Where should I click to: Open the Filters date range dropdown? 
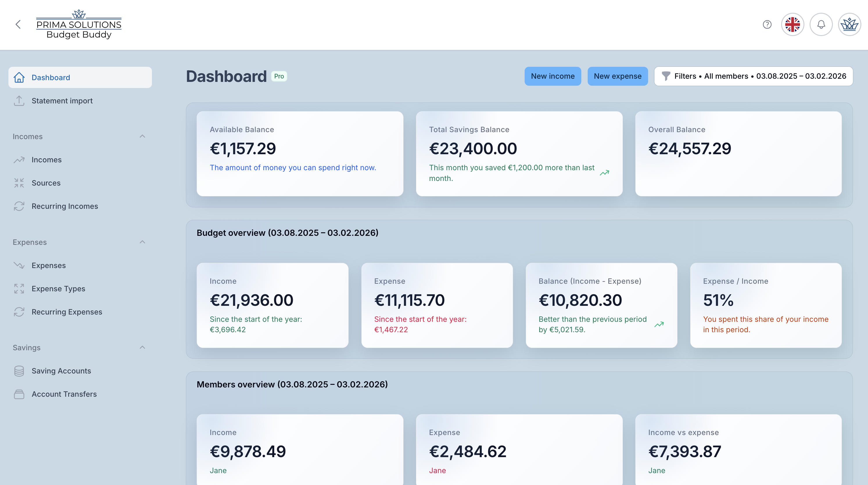click(754, 76)
